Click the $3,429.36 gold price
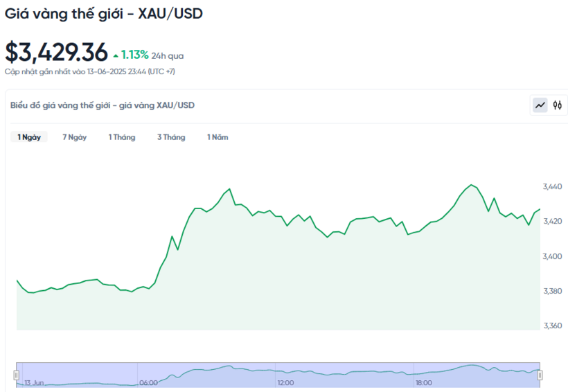The width and height of the screenshot is (568, 392). 57,52
